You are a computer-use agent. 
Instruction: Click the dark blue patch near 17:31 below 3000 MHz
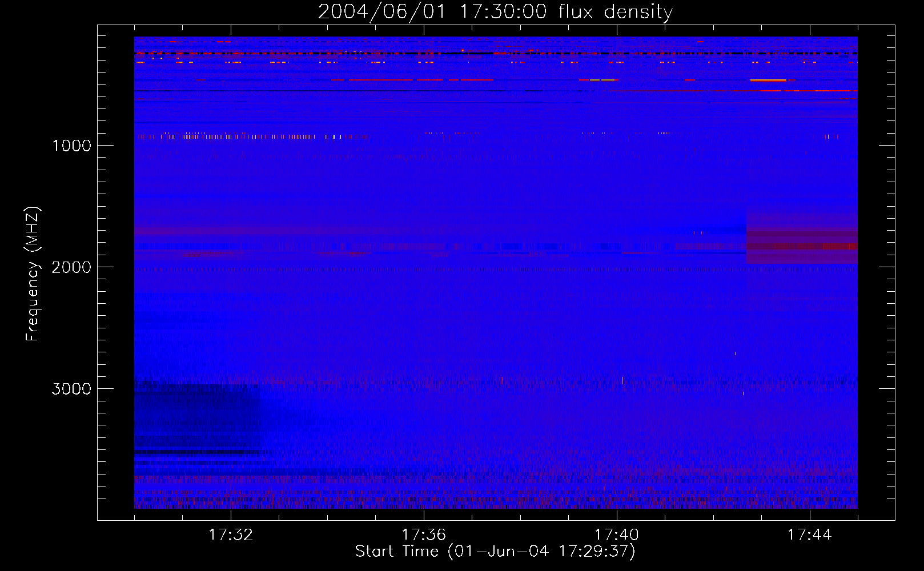pos(197,420)
